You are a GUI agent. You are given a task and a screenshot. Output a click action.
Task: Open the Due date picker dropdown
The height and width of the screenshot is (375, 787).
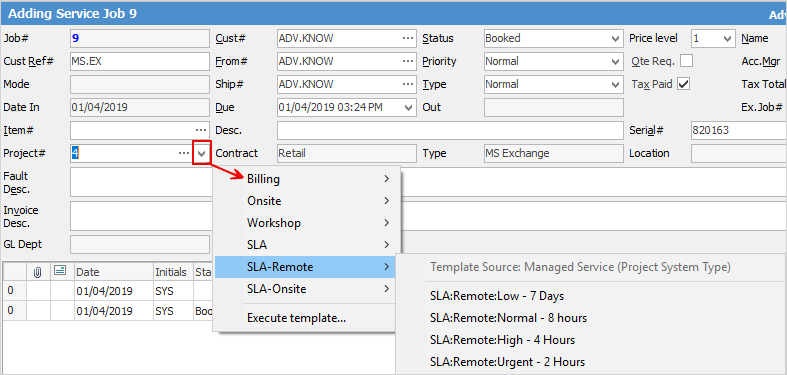pyautogui.click(x=409, y=108)
